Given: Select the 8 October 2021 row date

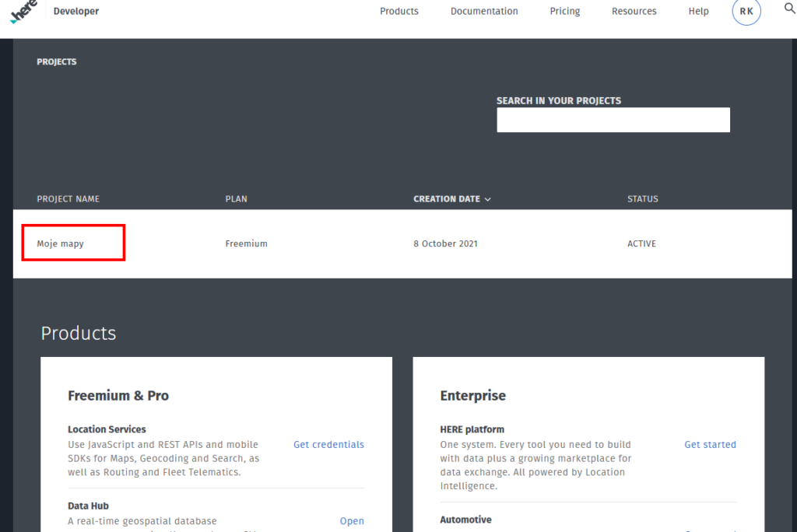Looking at the screenshot, I should point(445,243).
